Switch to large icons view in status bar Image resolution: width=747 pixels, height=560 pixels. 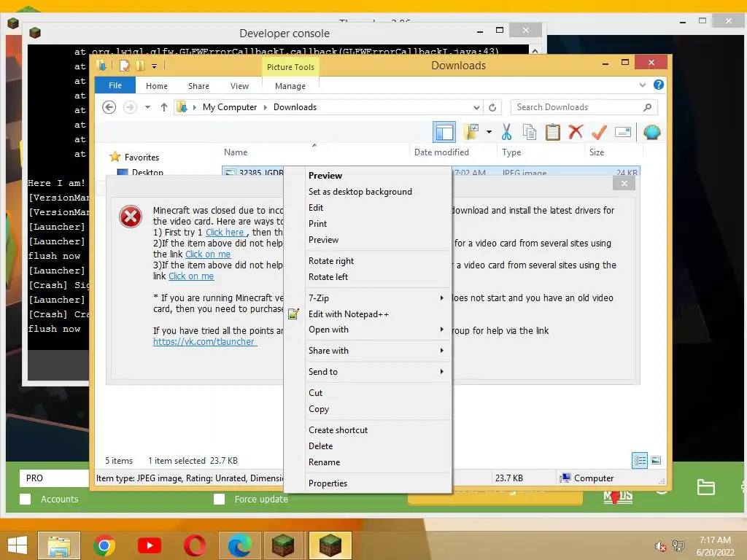(656, 460)
